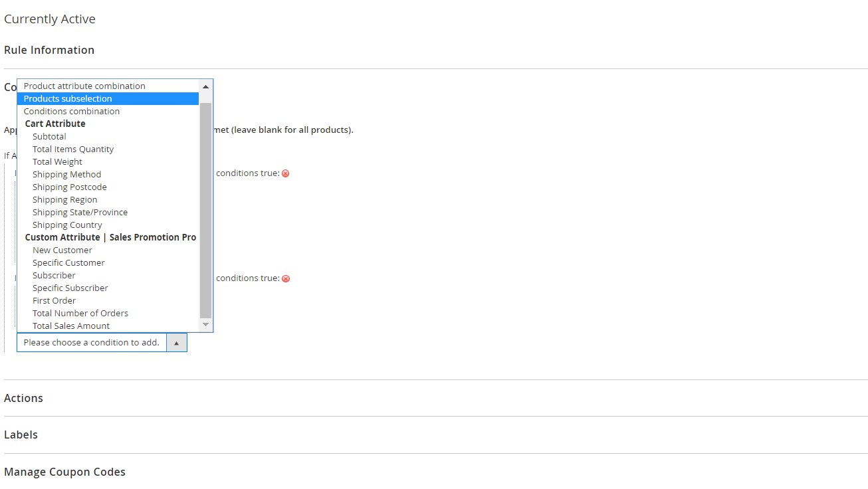The height and width of the screenshot is (489, 868).
Task: Choose 'Total Items Quantity' condition
Action: pyautogui.click(x=73, y=149)
